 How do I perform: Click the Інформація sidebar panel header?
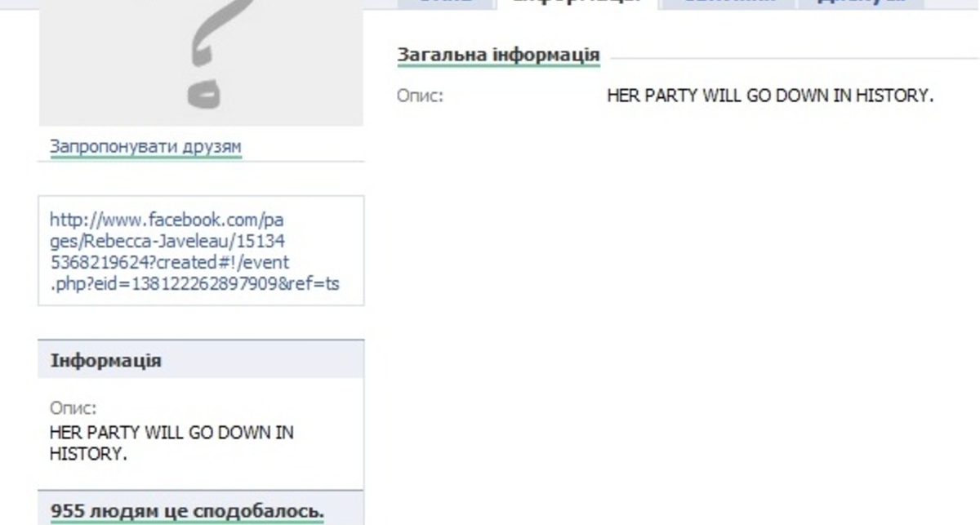pyautogui.click(x=201, y=360)
